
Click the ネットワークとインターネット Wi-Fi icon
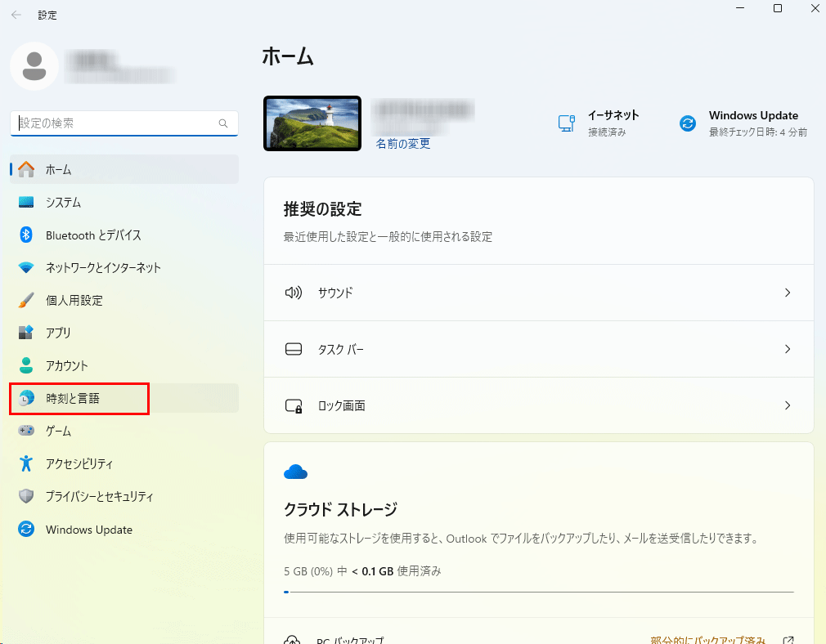click(x=26, y=268)
